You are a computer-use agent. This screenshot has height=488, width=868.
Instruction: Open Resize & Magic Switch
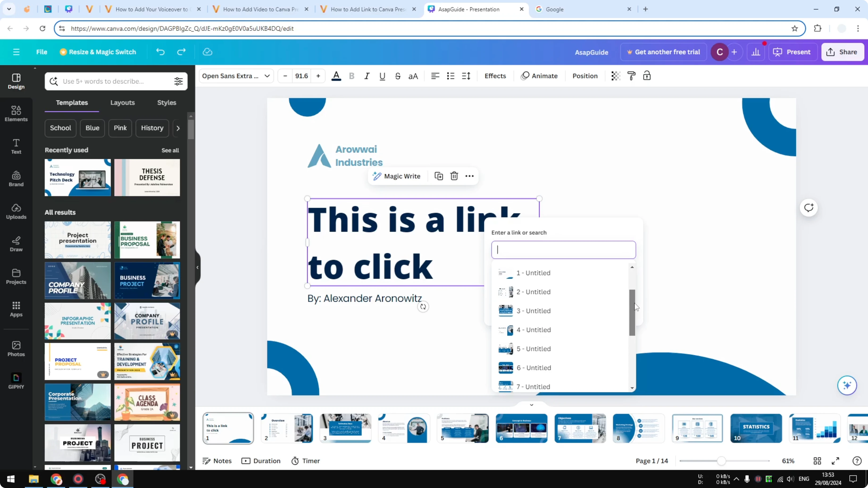(98, 52)
